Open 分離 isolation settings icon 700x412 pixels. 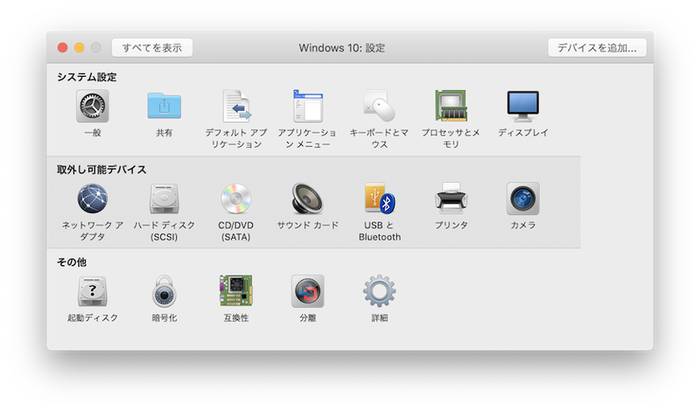308,291
